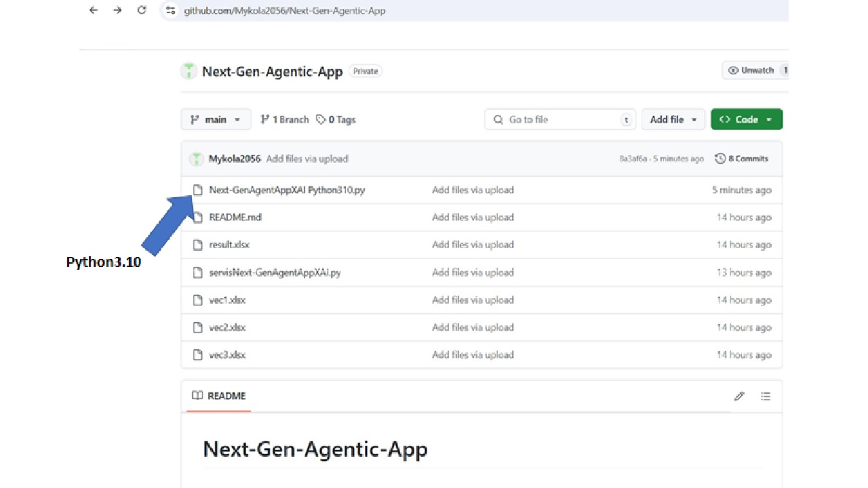Screen dimensions: 868x488
Task: Click the Unwatch button
Action: (x=751, y=70)
